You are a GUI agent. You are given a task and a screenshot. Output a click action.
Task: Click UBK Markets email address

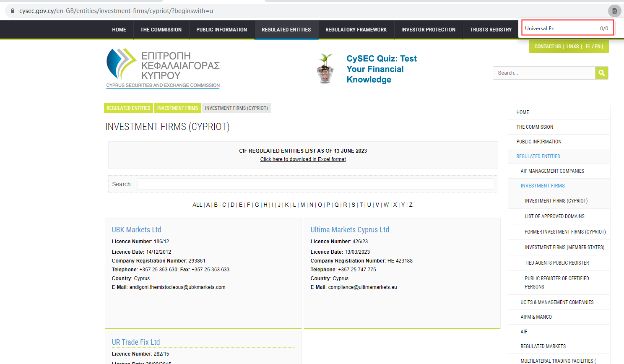click(177, 287)
